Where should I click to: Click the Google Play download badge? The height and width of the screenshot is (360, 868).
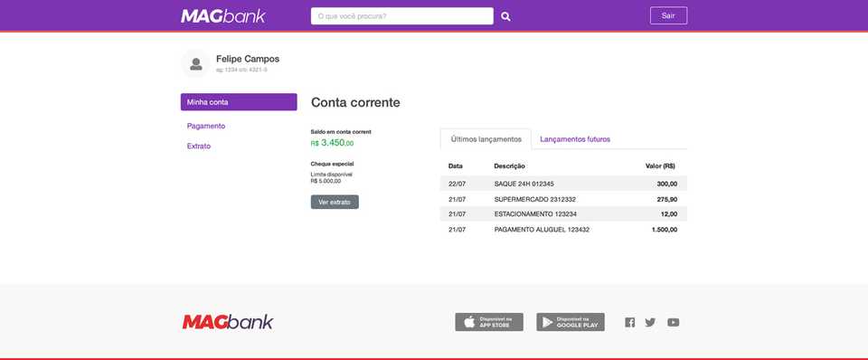coord(571,322)
